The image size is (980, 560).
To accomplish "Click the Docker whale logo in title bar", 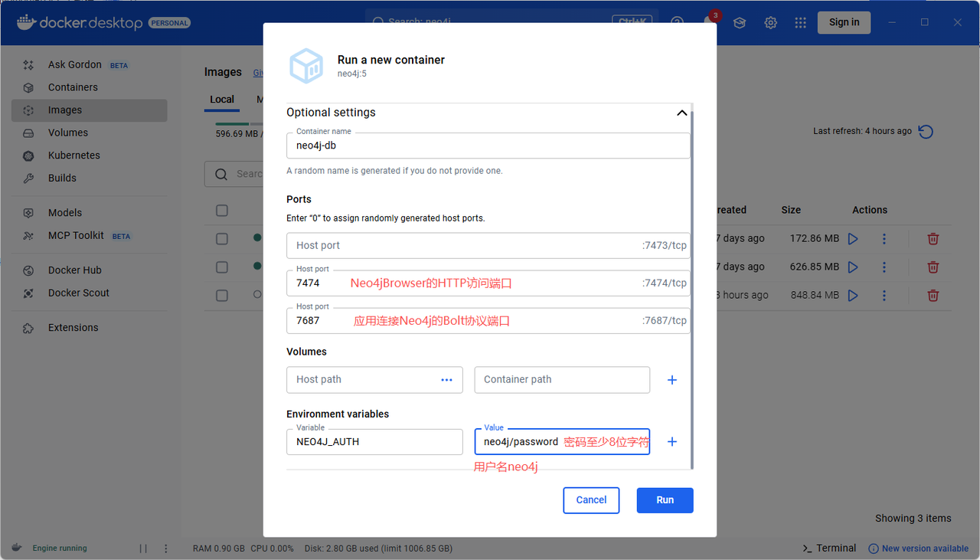I will tap(26, 22).
